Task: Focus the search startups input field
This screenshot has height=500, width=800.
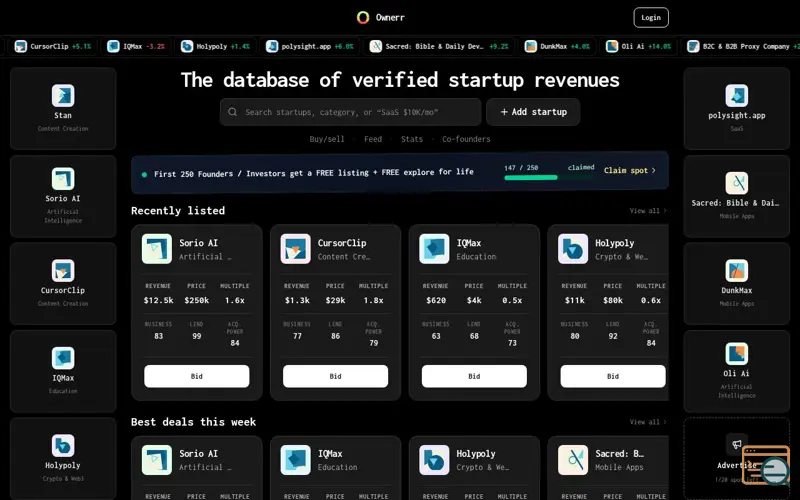Action: tap(351, 112)
